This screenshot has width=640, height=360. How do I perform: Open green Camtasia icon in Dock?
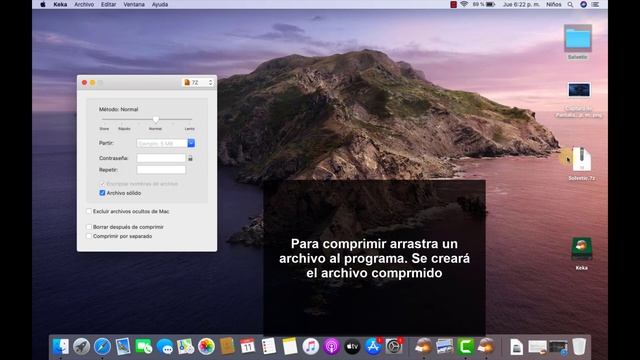coord(465,347)
